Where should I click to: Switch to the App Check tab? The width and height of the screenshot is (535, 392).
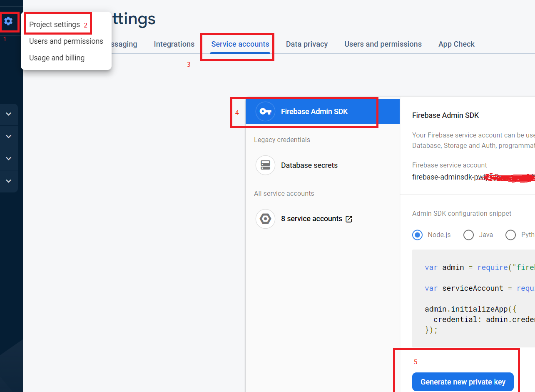(456, 44)
